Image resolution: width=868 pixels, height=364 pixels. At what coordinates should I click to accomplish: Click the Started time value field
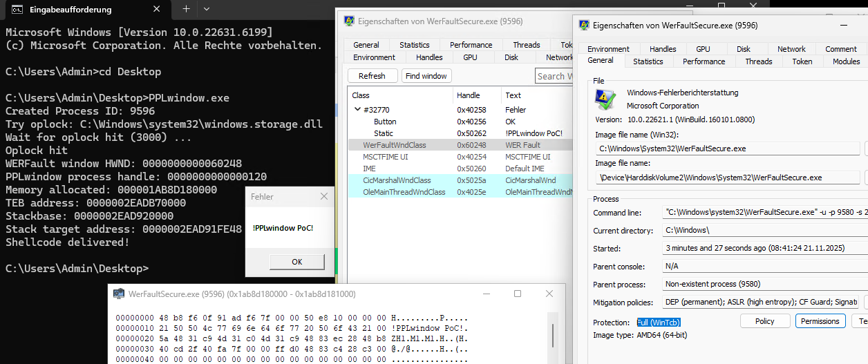765,249
